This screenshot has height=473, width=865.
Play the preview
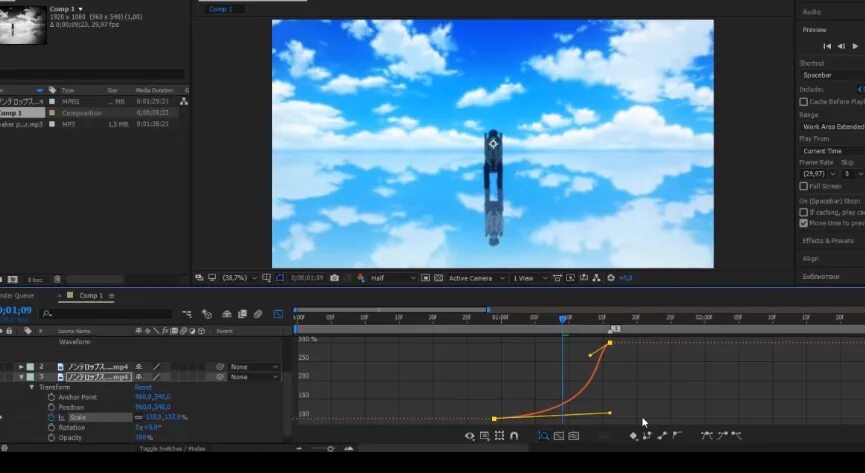point(855,46)
